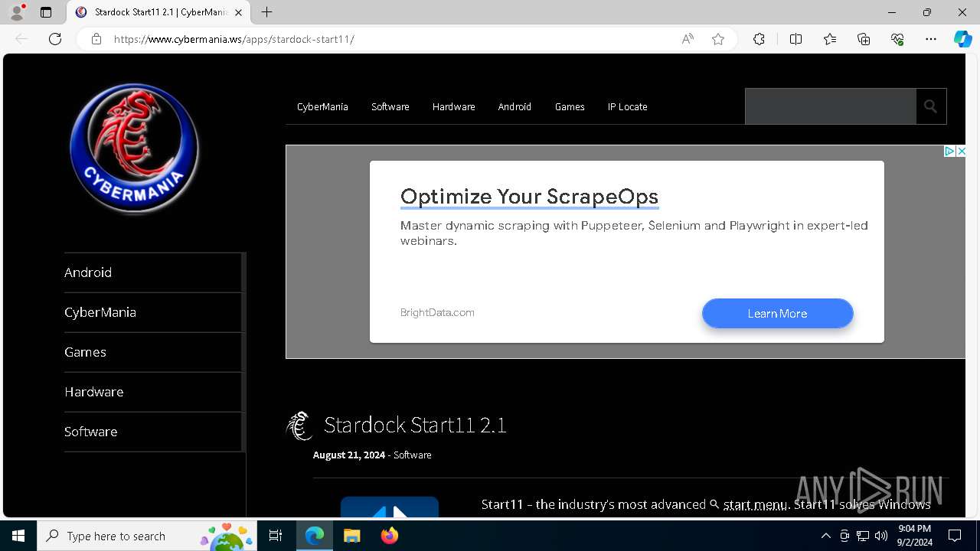Open the IP Locate top menu item

[628, 107]
